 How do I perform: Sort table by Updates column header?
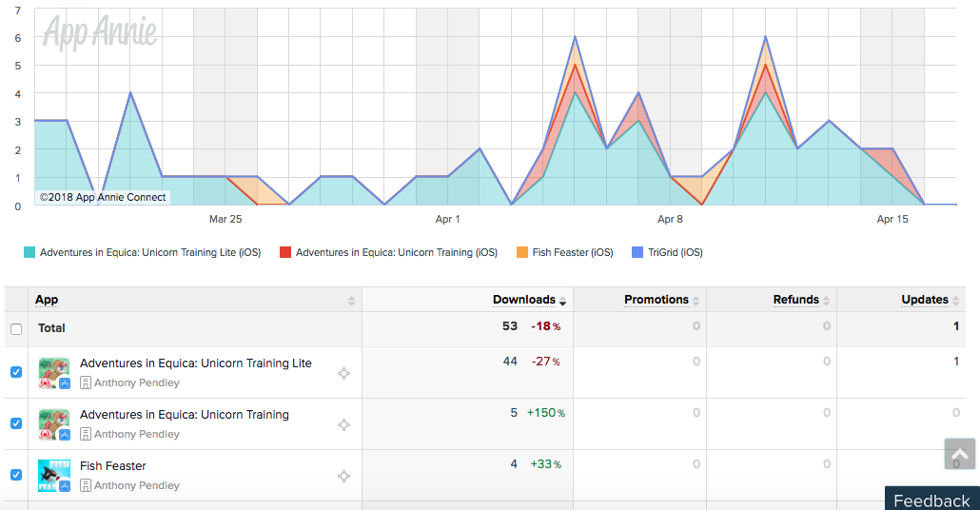click(930, 300)
